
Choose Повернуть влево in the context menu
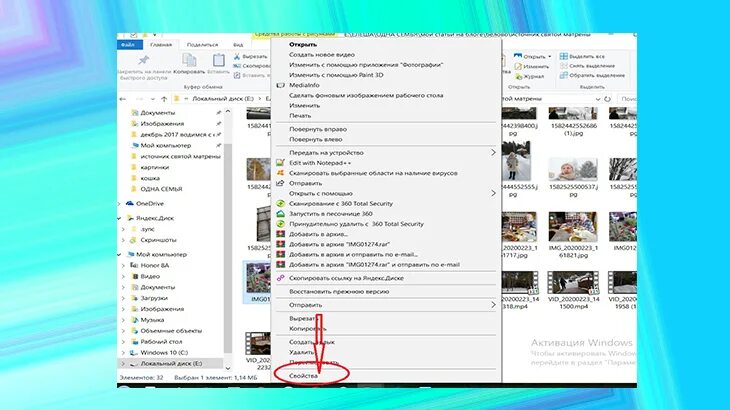point(316,139)
